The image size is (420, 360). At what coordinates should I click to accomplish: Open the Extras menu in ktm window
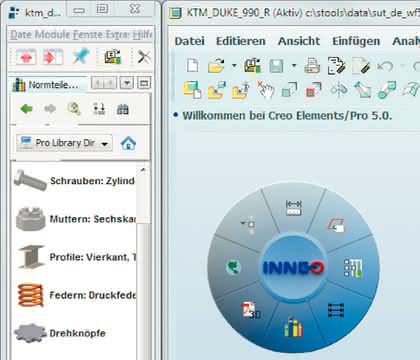118,35
